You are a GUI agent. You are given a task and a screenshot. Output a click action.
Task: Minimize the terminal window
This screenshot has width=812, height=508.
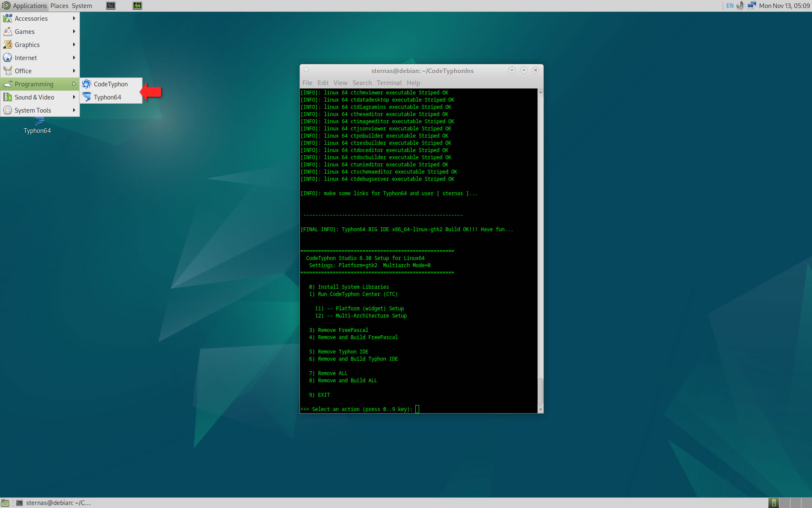click(x=512, y=70)
